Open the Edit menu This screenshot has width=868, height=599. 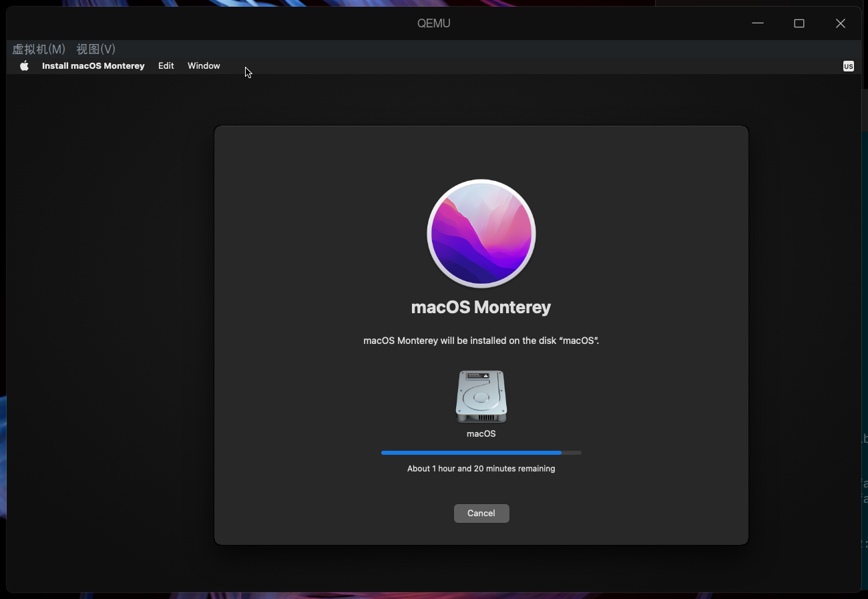166,65
